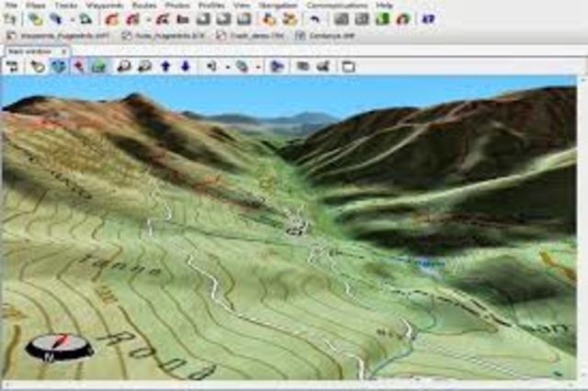Click the gray icon right of undo
Image resolution: width=588 pixels, height=391 pixels.
click(341, 18)
